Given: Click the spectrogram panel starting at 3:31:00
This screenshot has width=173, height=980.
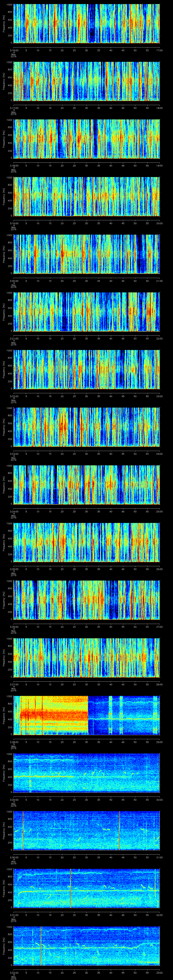Looking at the screenshot, I should (x=86, y=888).
